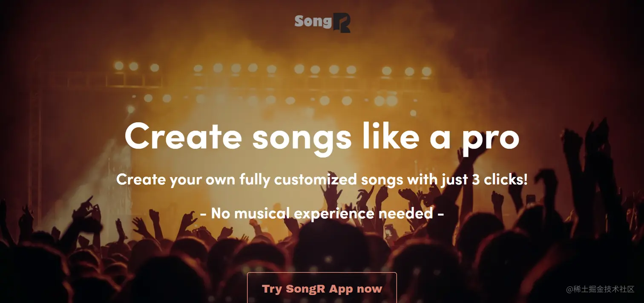Click the gray "Song" text in logo
This screenshot has width=644, height=303.
313,21
